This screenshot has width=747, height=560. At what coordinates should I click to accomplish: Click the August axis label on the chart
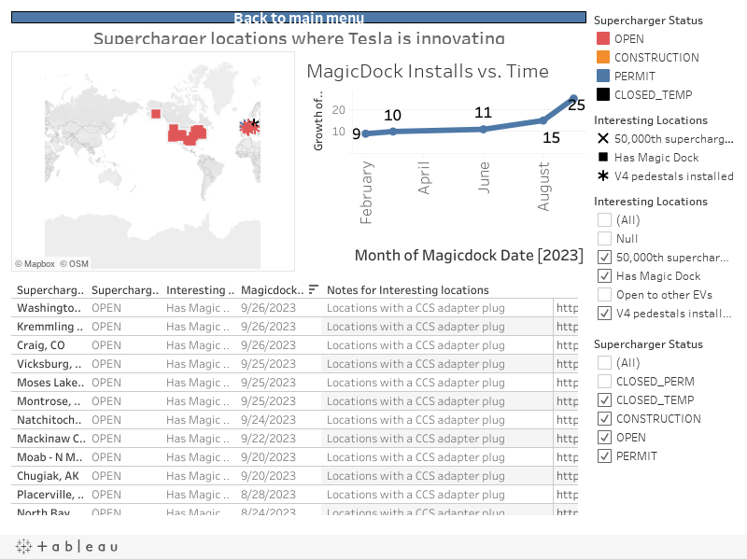(x=543, y=186)
